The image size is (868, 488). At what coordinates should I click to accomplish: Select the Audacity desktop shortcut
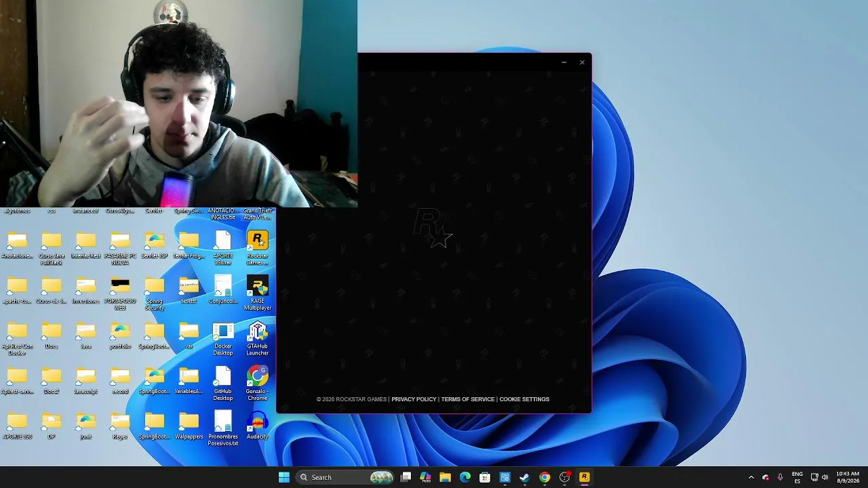(x=258, y=426)
